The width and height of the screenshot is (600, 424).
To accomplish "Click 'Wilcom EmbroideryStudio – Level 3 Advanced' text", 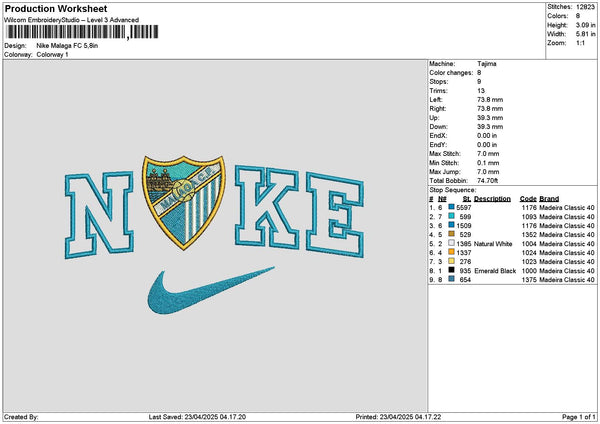I will tap(72, 20).
